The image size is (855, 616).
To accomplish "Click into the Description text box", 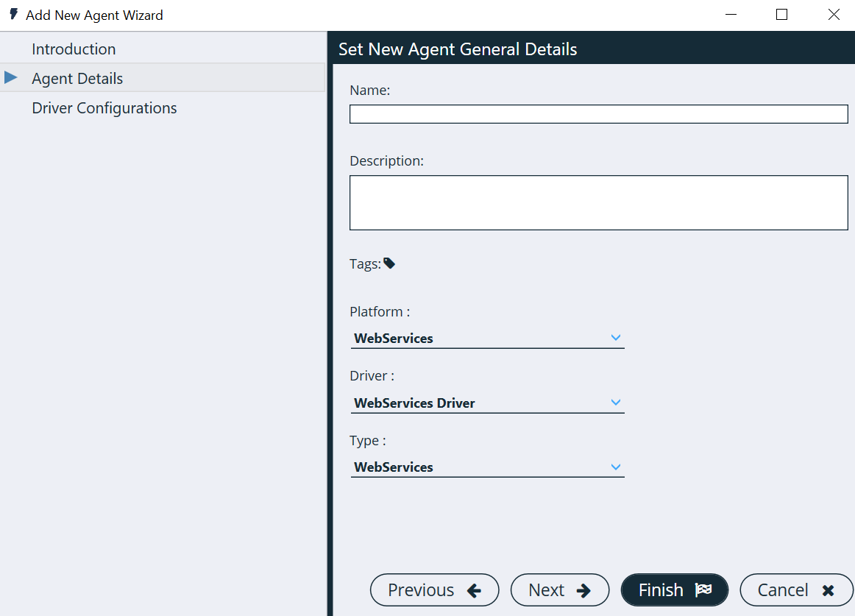I will coord(598,202).
